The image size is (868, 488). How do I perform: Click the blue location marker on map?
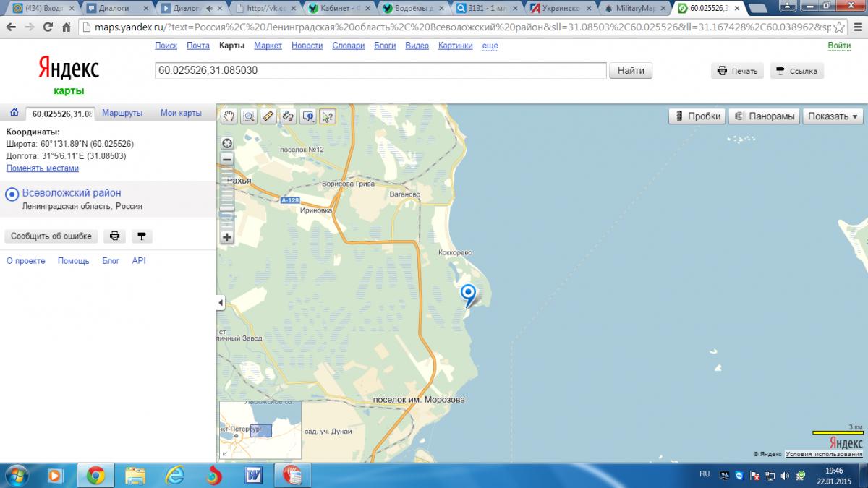pos(469,294)
